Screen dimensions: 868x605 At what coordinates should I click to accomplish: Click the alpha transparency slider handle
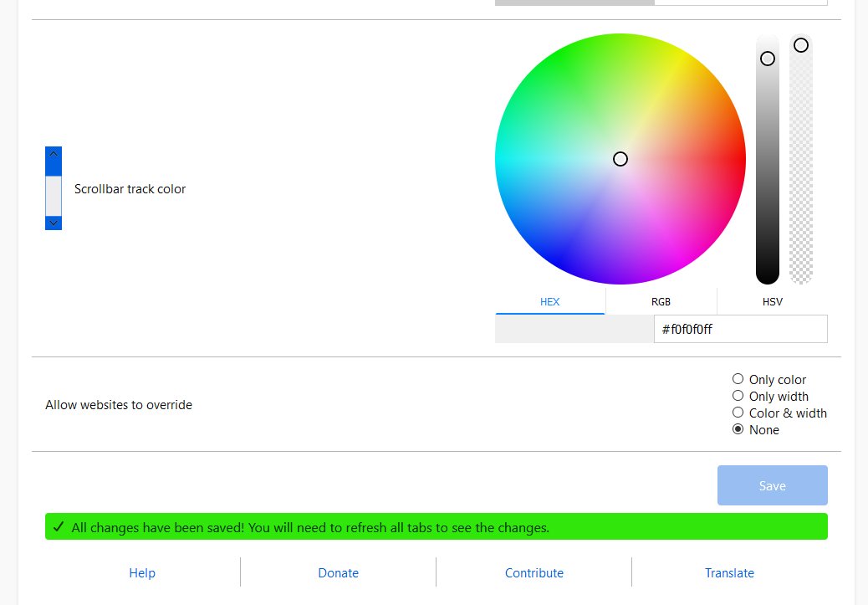click(x=801, y=45)
